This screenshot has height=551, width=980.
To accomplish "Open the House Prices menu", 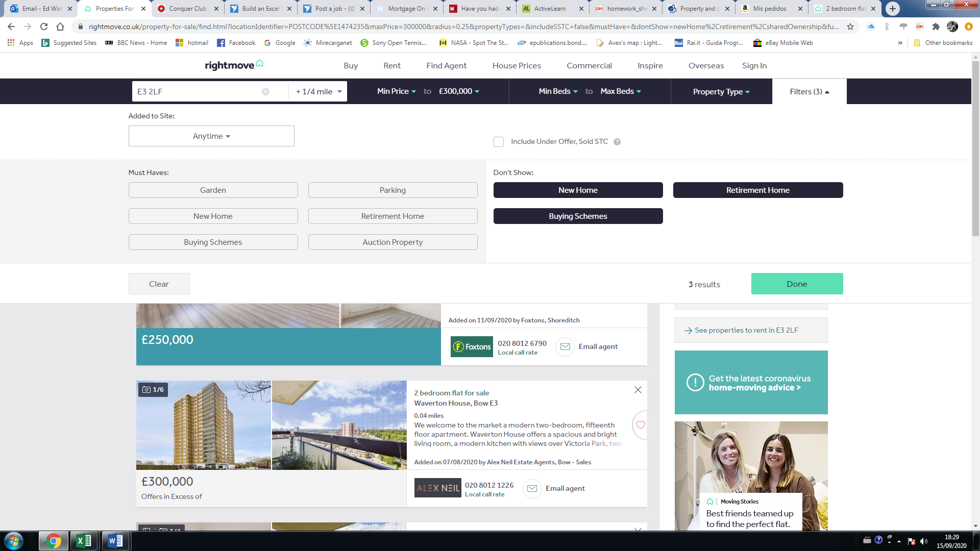I will (517, 65).
